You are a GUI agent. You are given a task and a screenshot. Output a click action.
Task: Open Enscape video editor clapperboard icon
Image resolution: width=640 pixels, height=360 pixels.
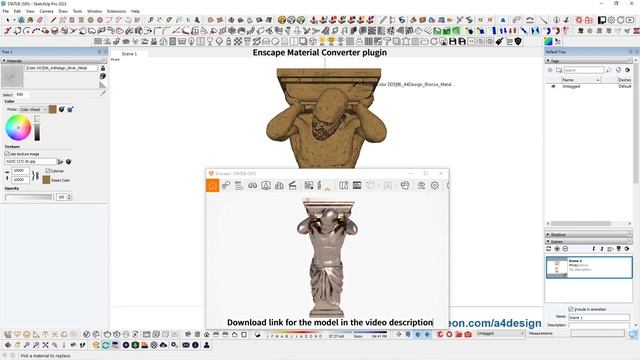point(292,185)
